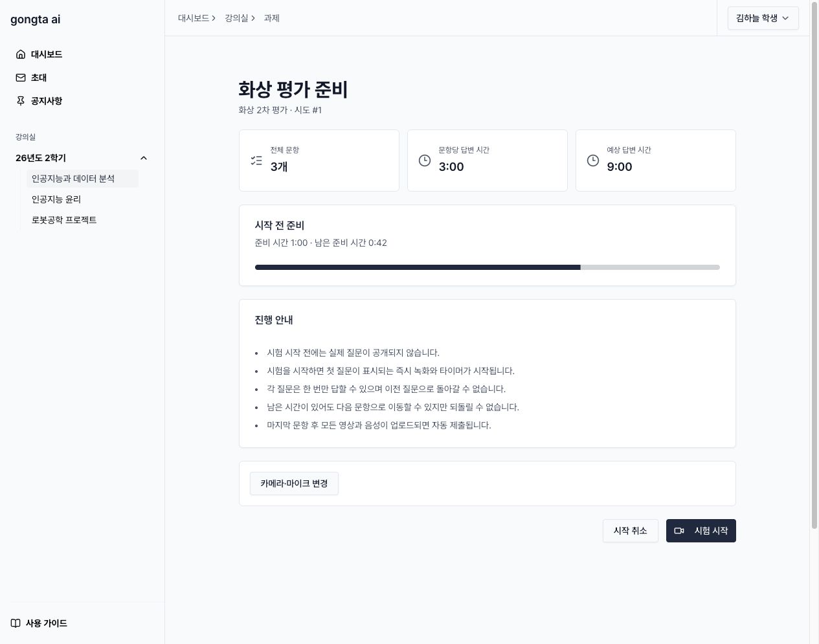This screenshot has height=644, width=819.
Task: Click the book icon beside 사용 가이드
Action: [16, 623]
